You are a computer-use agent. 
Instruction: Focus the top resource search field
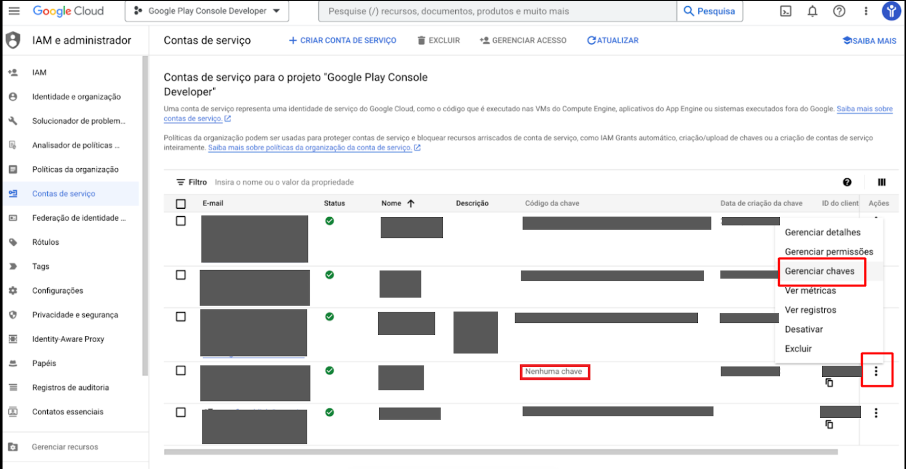click(x=497, y=11)
